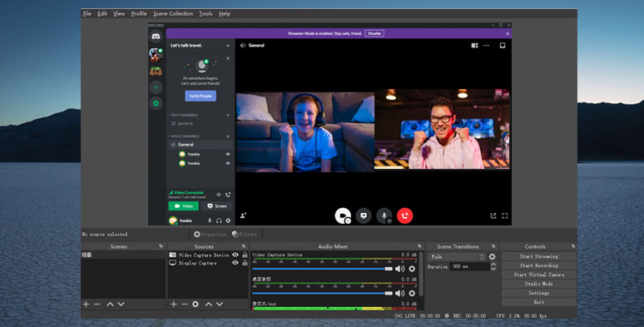
Task: Click the grid layout icon in the call header
Action: coord(475,46)
